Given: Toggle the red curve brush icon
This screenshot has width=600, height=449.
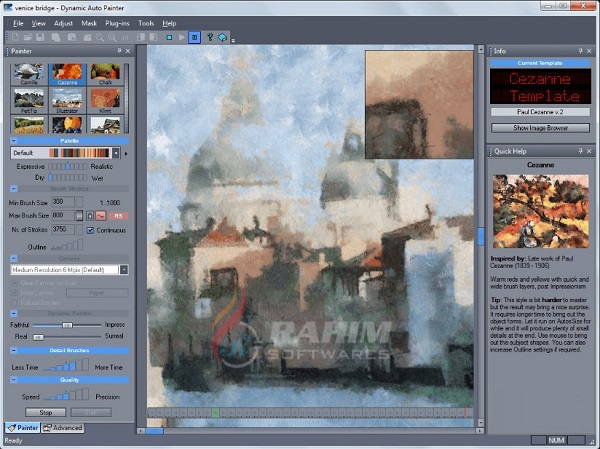Looking at the screenshot, I should tap(100, 216).
